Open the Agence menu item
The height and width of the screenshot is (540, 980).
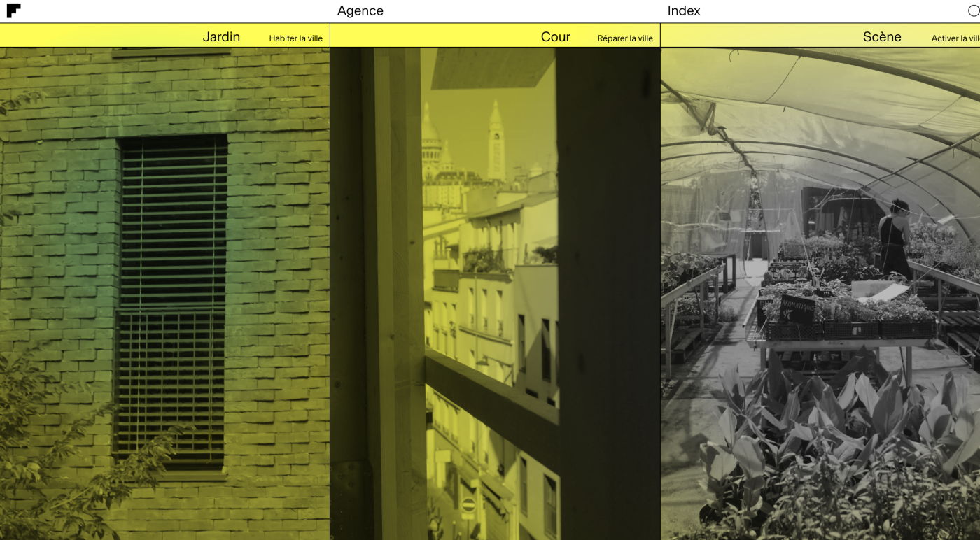tap(360, 10)
